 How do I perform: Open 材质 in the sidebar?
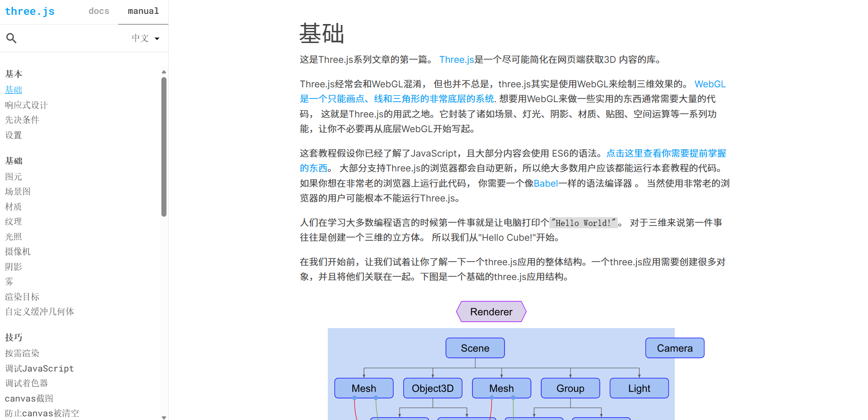click(x=13, y=207)
